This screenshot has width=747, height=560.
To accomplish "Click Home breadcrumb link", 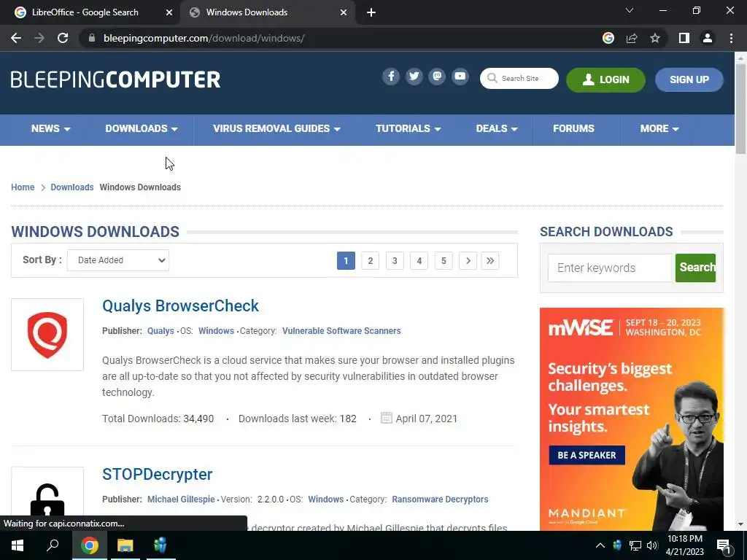I will click(x=23, y=187).
